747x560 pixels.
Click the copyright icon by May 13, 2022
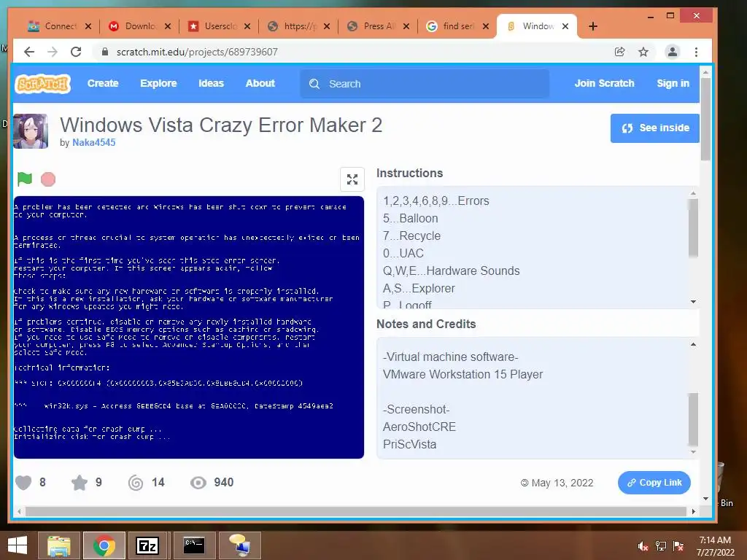(x=525, y=483)
